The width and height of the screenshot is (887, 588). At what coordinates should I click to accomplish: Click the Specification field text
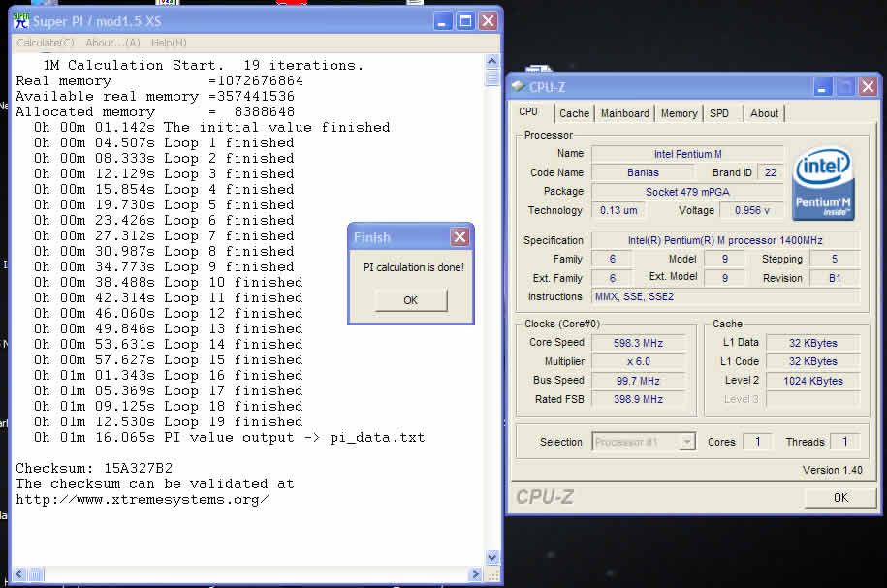tap(725, 240)
